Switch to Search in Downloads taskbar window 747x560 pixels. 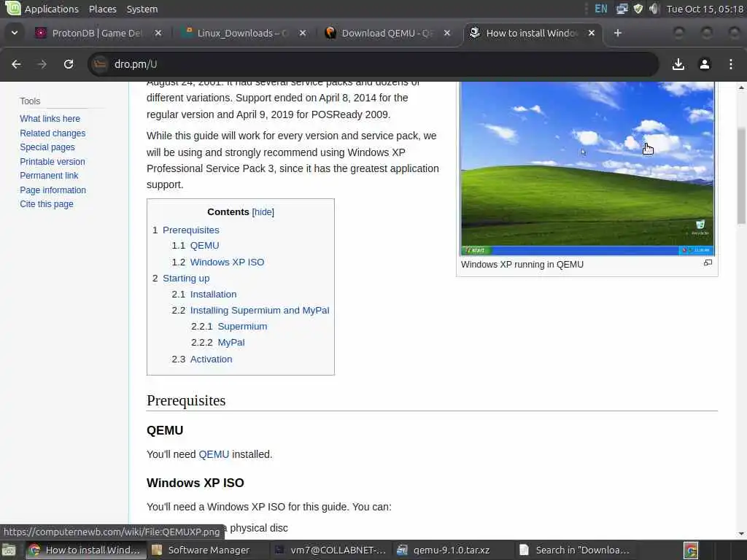575,550
